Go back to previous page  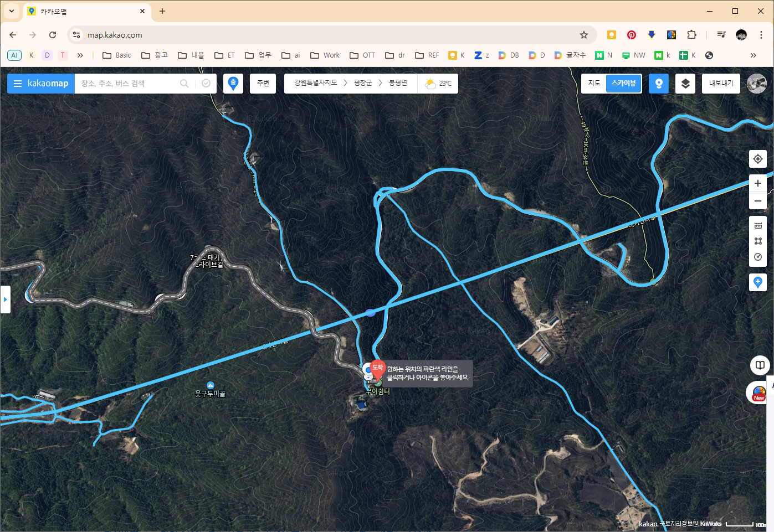13,35
